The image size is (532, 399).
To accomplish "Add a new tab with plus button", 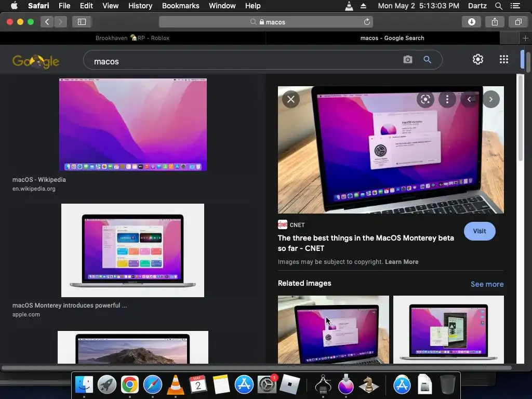I will pos(525,38).
